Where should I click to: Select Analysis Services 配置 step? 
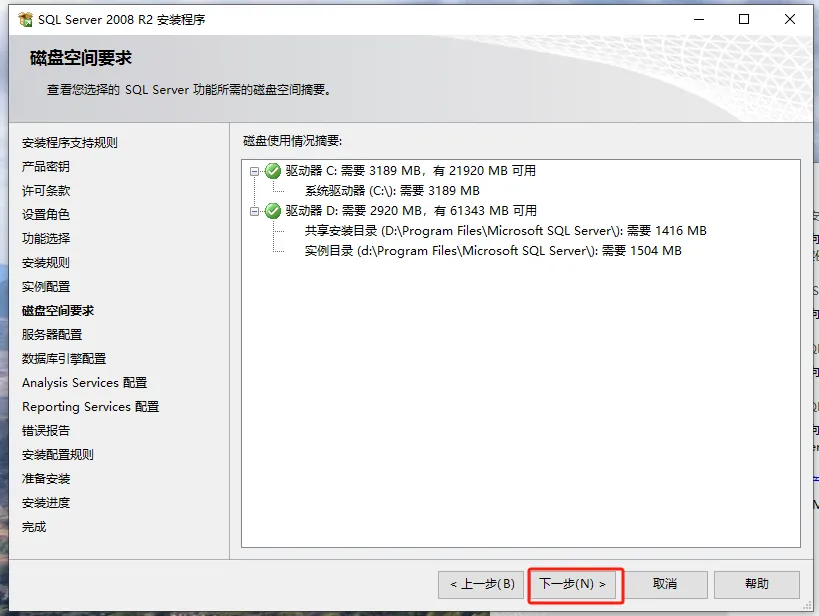click(84, 383)
